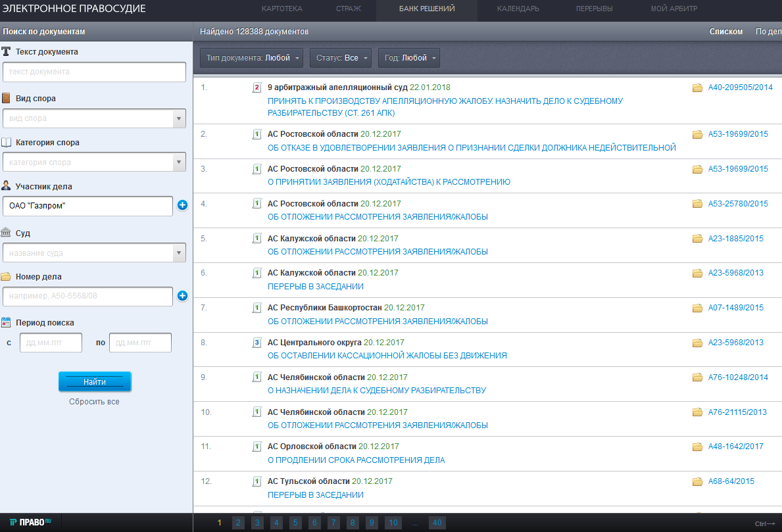Screen dimensions: 782x532
Task: Click the start date field 'с'
Action: [51, 343]
